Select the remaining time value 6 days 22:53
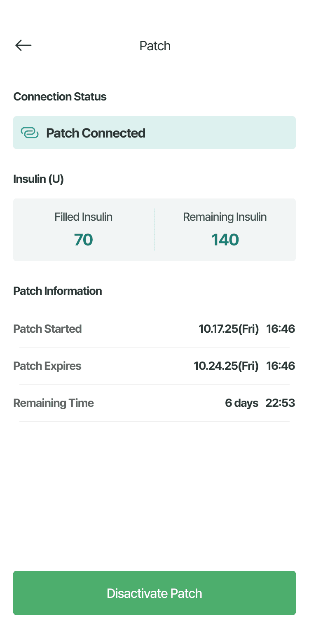The height and width of the screenshot is (644, 309). tap(260, 403)
